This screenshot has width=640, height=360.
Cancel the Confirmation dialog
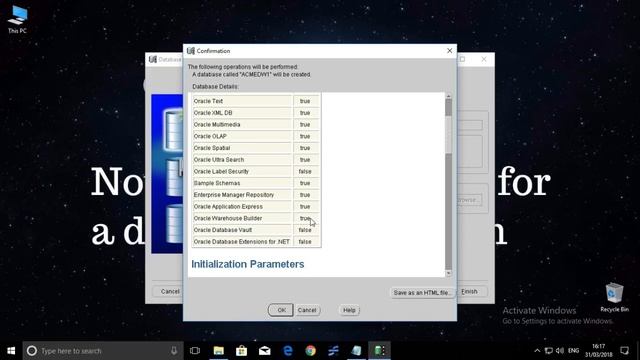(307, 310)
